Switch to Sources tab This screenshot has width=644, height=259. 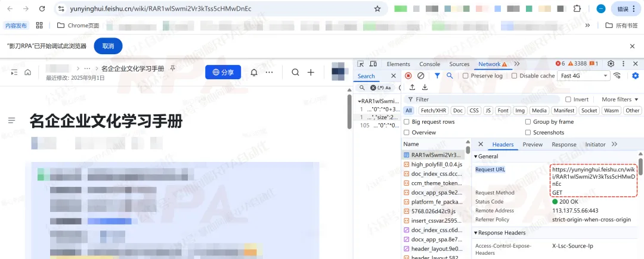click(459, 64)
